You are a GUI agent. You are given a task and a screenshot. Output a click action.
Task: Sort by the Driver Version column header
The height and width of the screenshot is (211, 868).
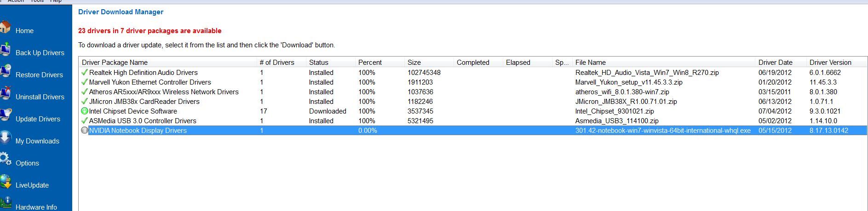(x=837, y=63)
